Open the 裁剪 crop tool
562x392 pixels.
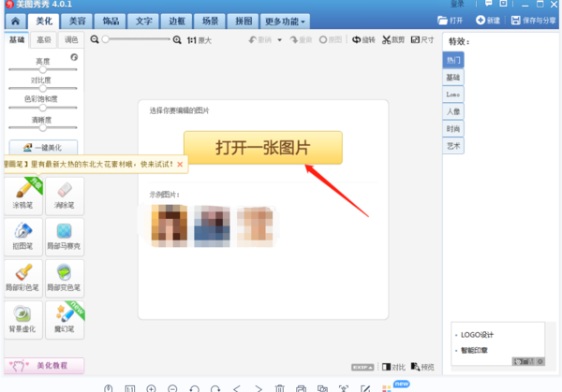pyautogui.click(x=393, y=39)
